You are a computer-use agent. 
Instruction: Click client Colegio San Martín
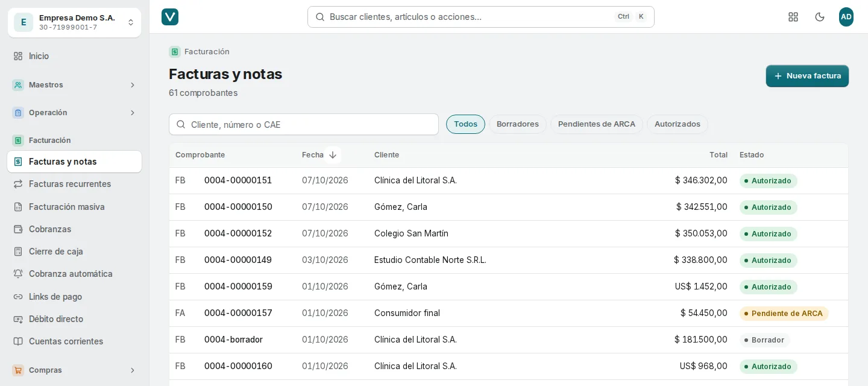point(411,233)
